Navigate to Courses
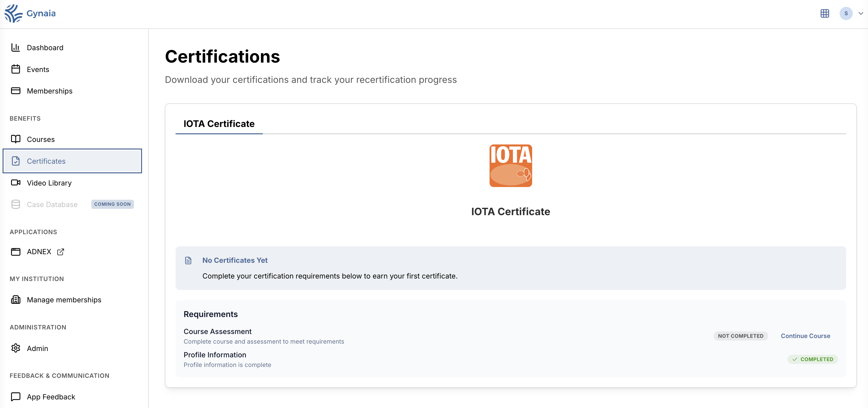 click(x=40, y=139)
